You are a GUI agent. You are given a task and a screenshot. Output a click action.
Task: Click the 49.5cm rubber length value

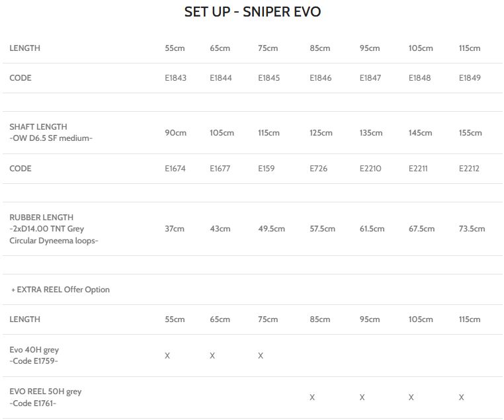click(271, 229)
